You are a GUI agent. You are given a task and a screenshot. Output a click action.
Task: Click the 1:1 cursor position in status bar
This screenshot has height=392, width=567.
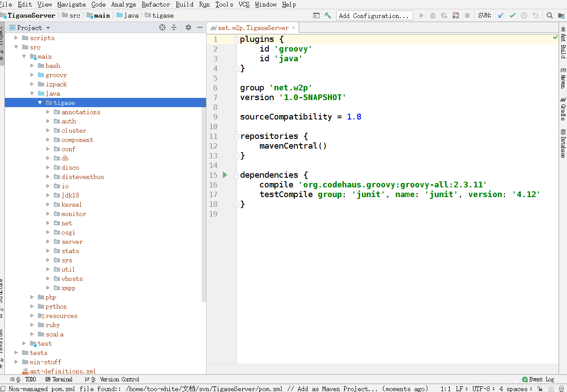pyautogui.click(x=446, y=389)
